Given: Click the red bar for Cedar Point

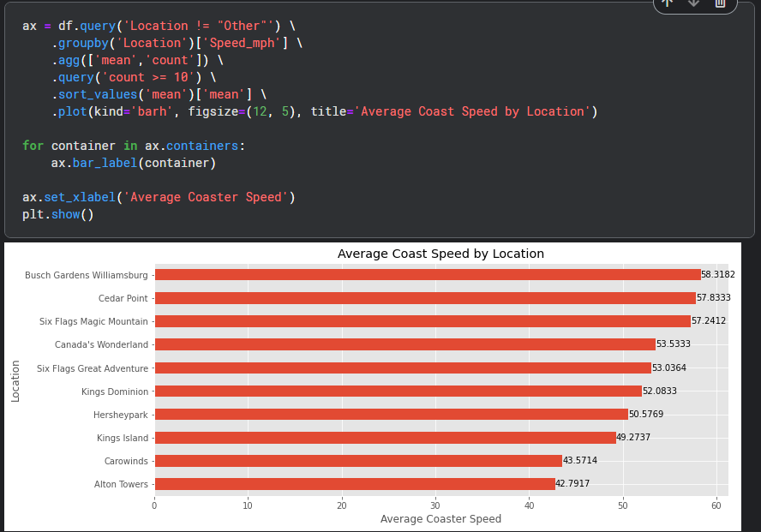Looking at the screenshot, I should 426,298.
